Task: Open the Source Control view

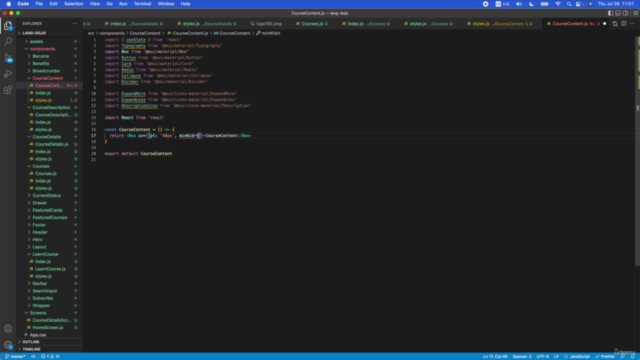Action: coord(8,58)
